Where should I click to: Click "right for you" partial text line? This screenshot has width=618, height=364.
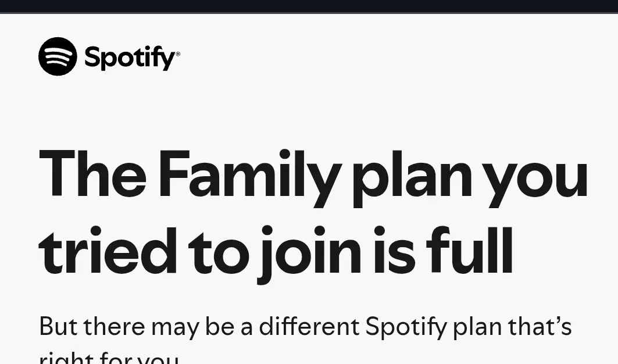click(109, 358)
